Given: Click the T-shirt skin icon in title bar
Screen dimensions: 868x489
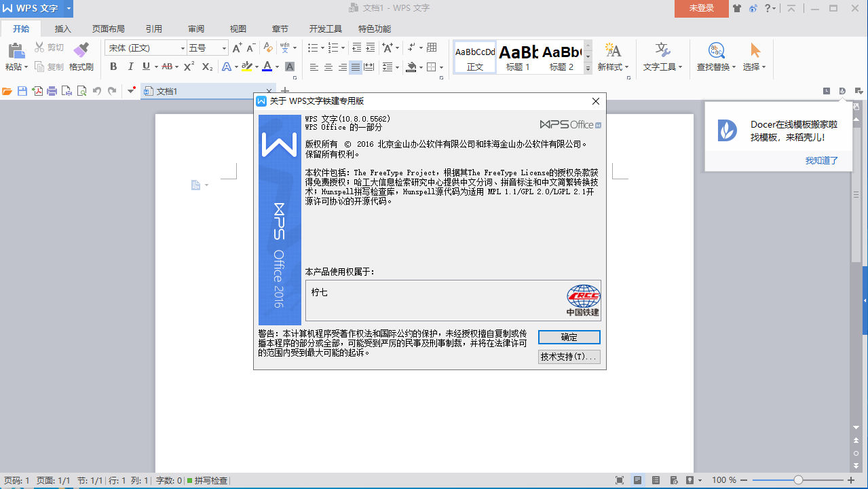Looking at the screenshot, I should pyautogui.click(x=736, y=8).
